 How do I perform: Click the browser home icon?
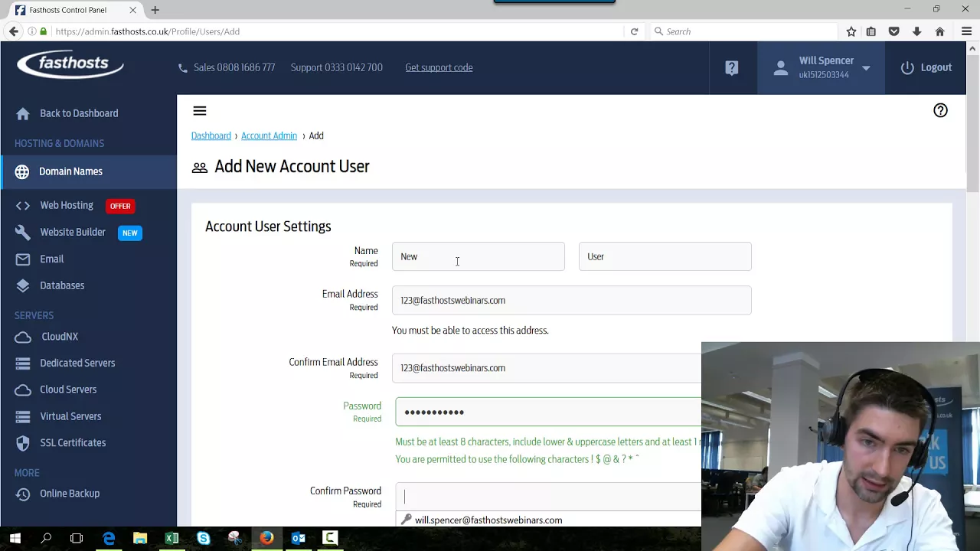tap(939, 31)
